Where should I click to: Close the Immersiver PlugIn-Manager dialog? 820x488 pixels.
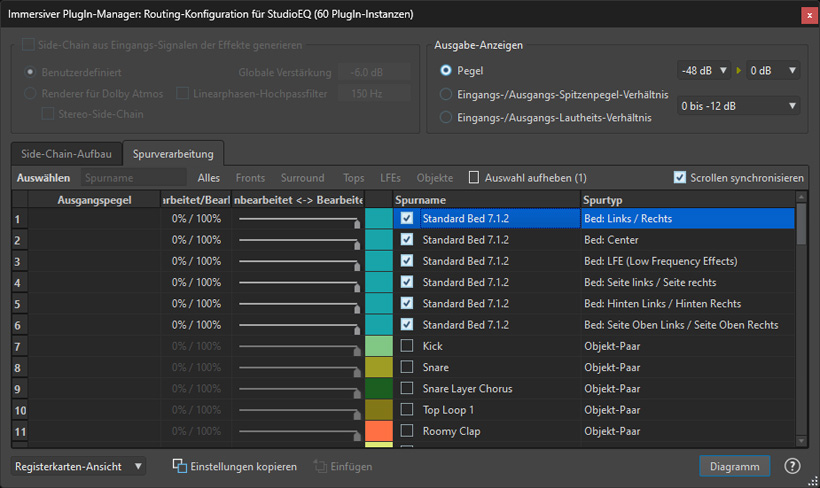(810, 15)
